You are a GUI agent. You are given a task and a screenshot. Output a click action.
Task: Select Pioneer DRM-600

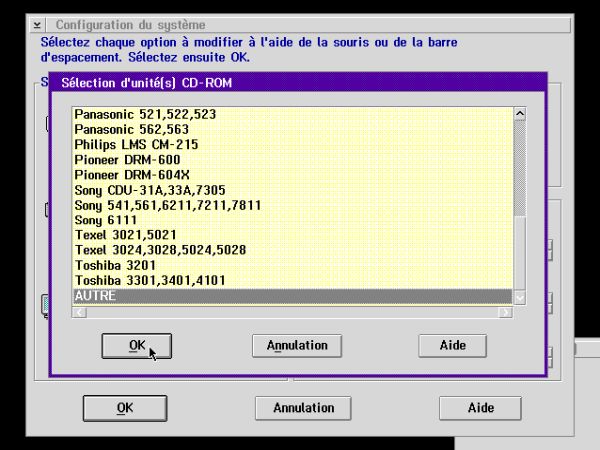pyautogui.click(x=293, y=160)
